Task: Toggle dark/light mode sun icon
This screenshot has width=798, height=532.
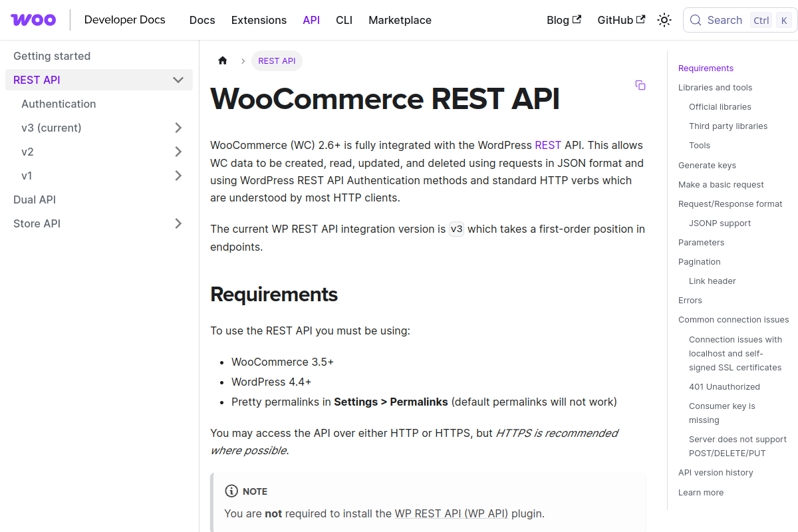Action: pyautogui.click(x=664, y=20)
